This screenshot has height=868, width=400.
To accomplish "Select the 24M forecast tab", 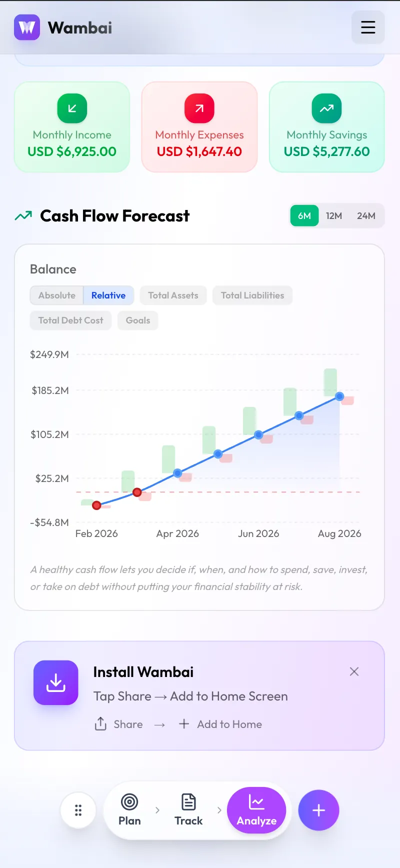I will pyautogui.click(x=366, y=215).
